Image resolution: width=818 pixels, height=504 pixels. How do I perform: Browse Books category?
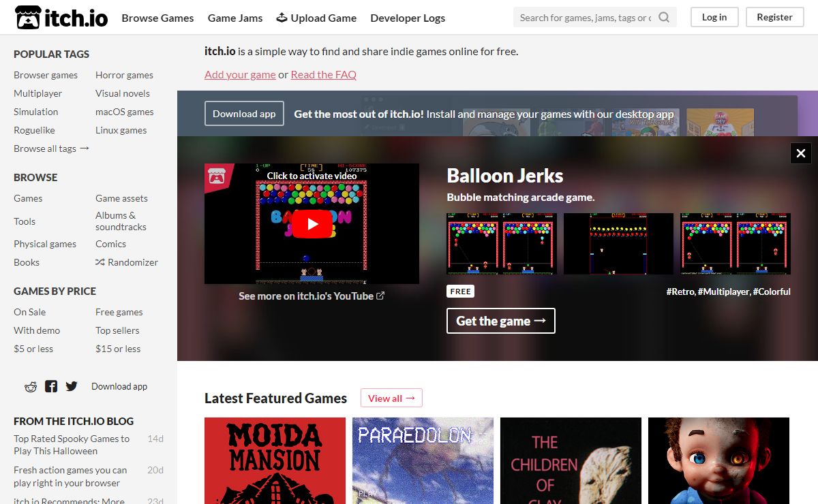pyautogui.click(x=27, y=262)
